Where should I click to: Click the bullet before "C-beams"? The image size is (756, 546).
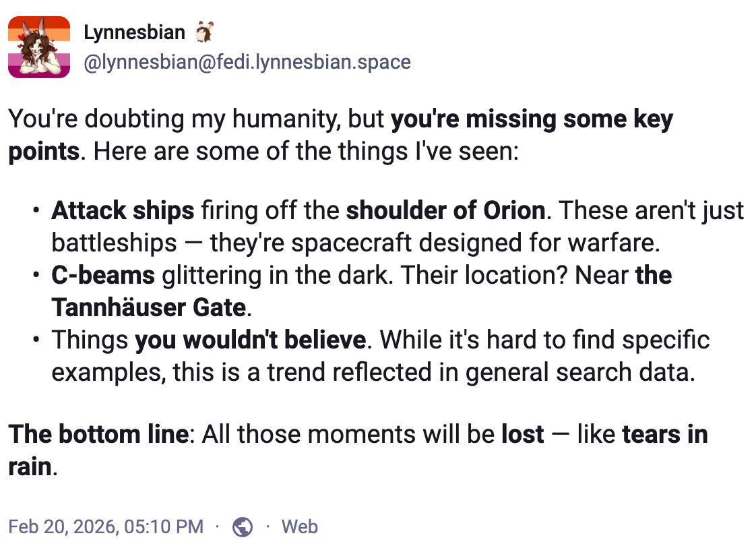[x=36, y=276]
